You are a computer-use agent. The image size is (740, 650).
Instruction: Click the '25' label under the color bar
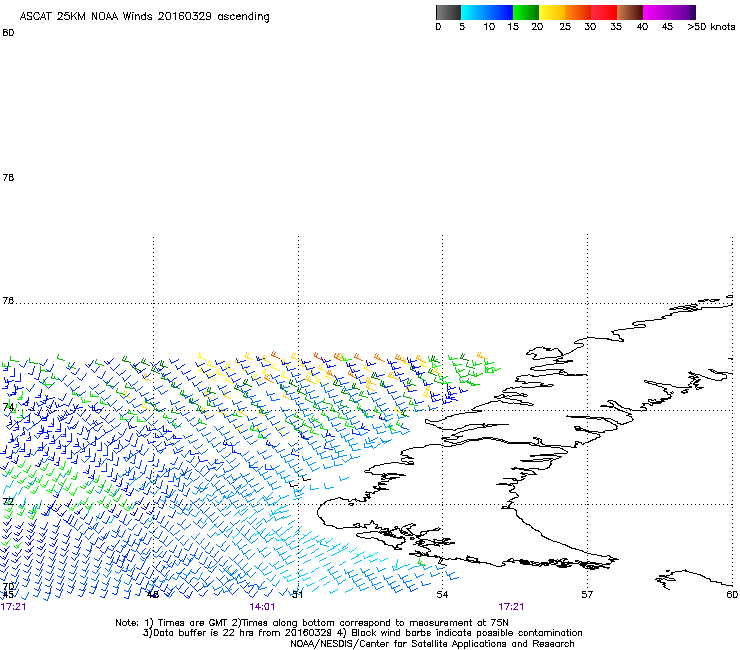pos(564,27)
